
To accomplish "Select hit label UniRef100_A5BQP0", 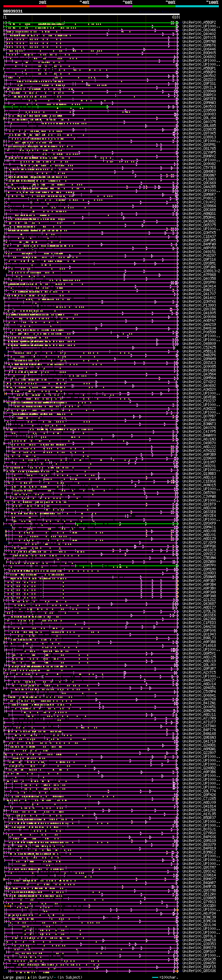I will 199,72.
